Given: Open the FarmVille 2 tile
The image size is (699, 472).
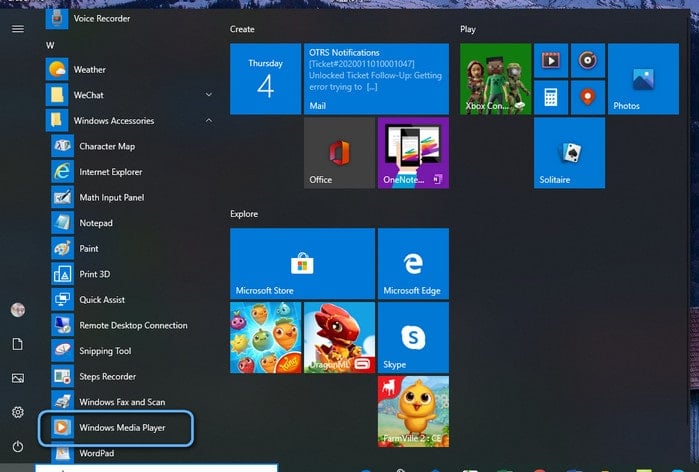Looking at the screenshot, I should tap(413, 411).
